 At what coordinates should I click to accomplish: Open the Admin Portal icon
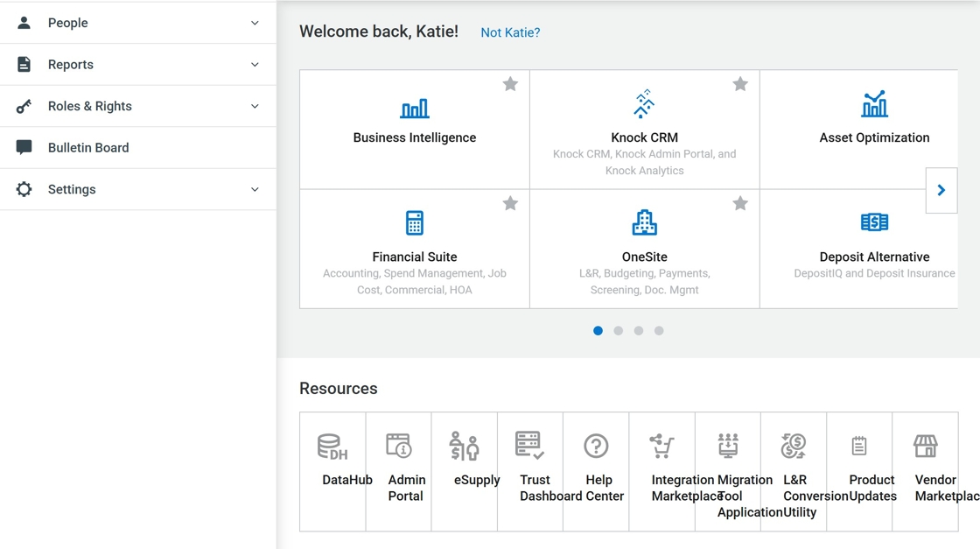pyautogui.click(x=399, y=446)
